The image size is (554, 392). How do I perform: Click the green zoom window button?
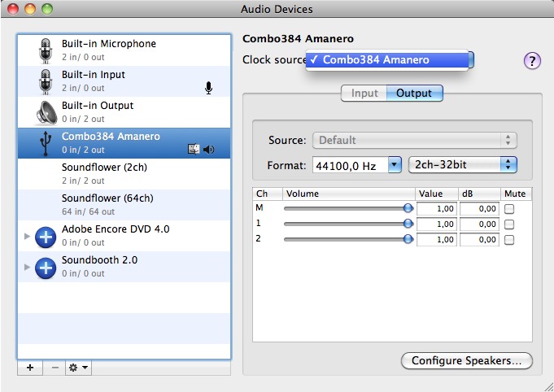point(47,9)
